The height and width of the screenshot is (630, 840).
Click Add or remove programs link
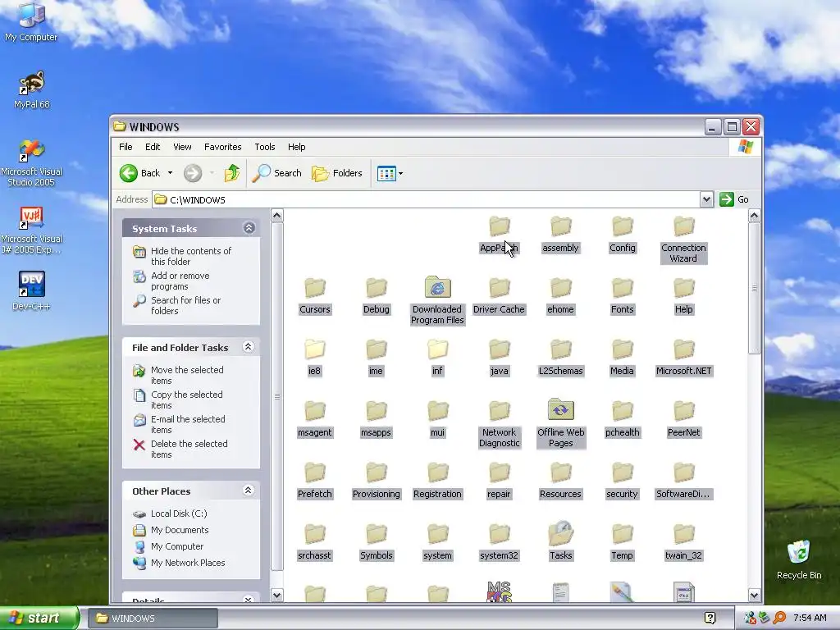(x=180, y=281)
